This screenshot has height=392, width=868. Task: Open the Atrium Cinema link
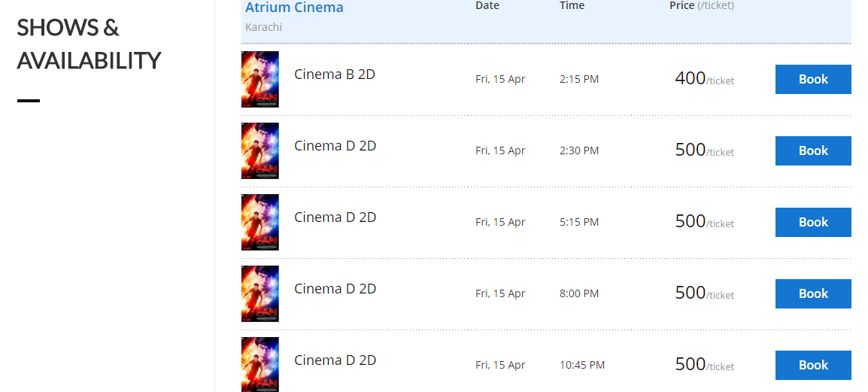(294, 8)
